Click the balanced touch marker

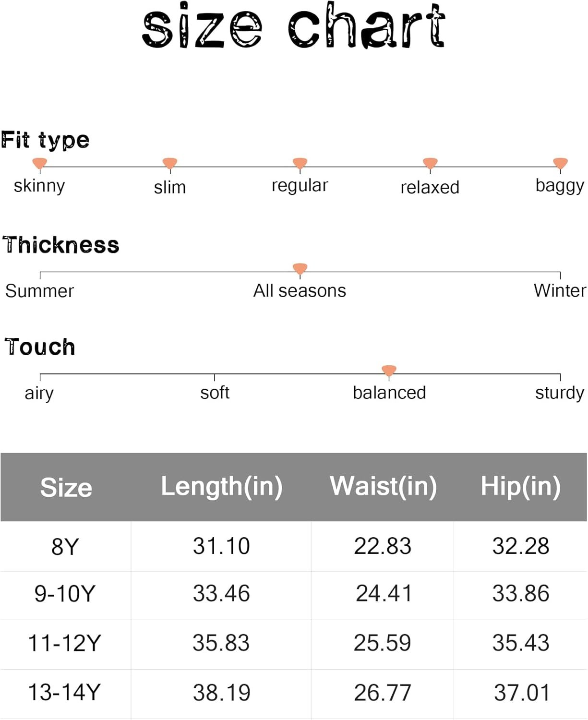pyautogui.click(x=389, y=370)
